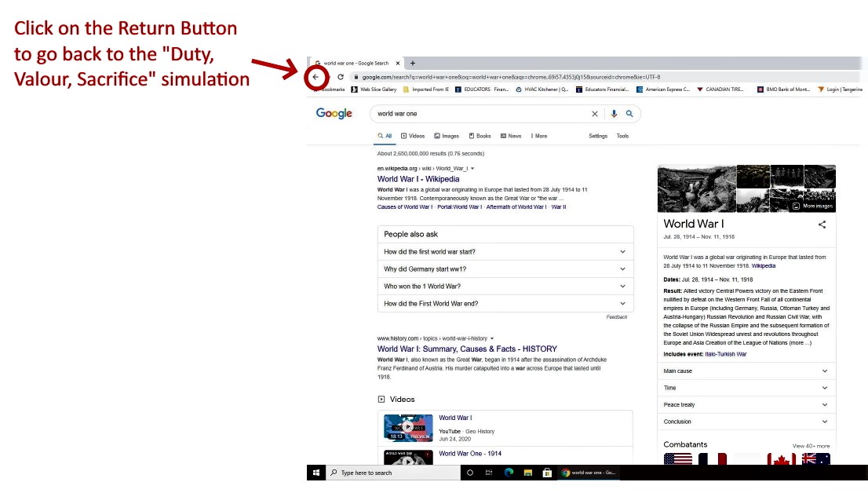Open the 'World War One - 1914' video title
The image size is (868, 504).
coord(470,454)
